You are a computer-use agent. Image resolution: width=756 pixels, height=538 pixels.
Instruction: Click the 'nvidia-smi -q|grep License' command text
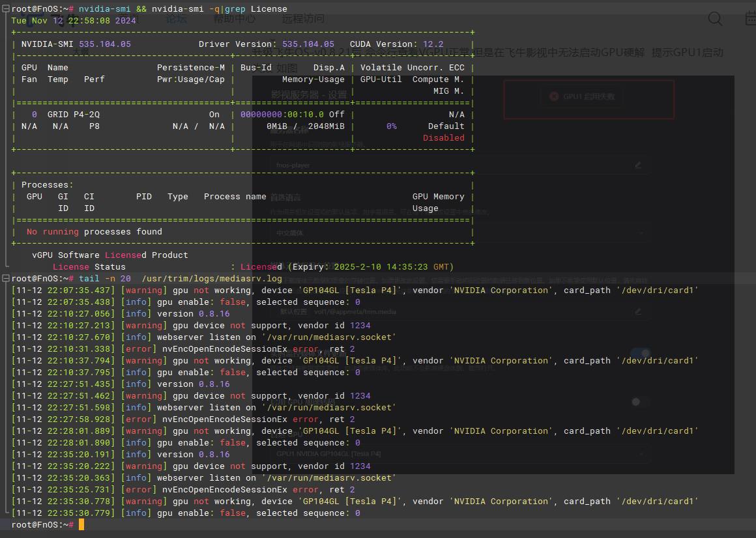pyautogui.click(x=220, y=8)
